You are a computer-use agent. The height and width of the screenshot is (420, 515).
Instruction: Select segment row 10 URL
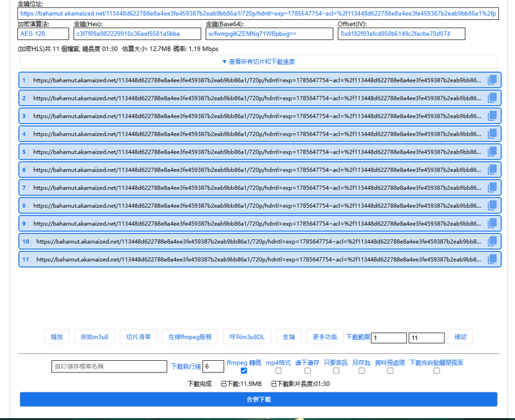coord(259,241)
